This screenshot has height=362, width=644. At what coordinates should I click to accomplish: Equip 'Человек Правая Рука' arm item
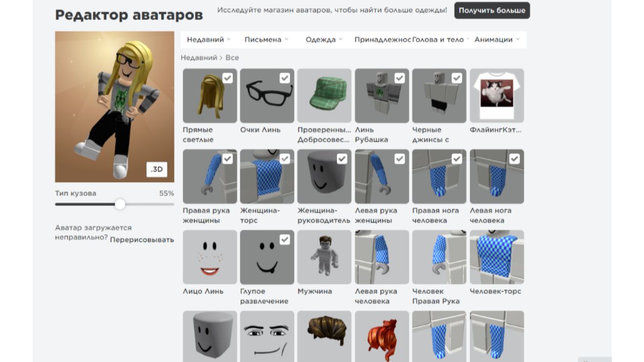(x=439, y=257)
